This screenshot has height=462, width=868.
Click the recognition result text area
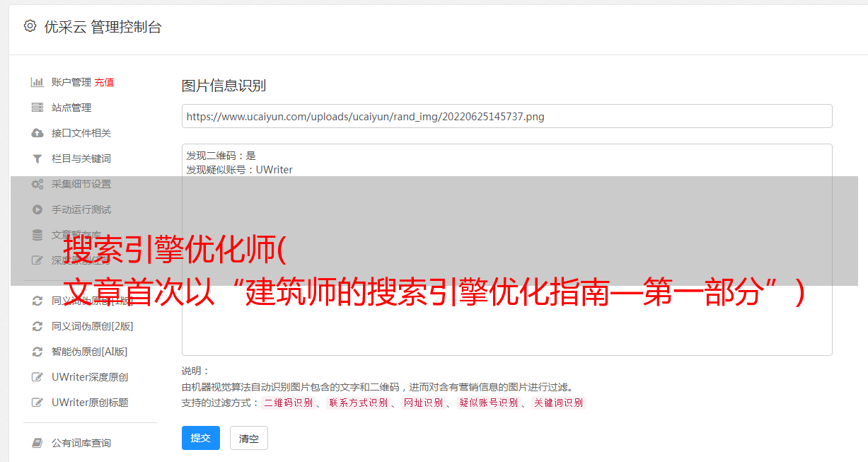(507, 250)
